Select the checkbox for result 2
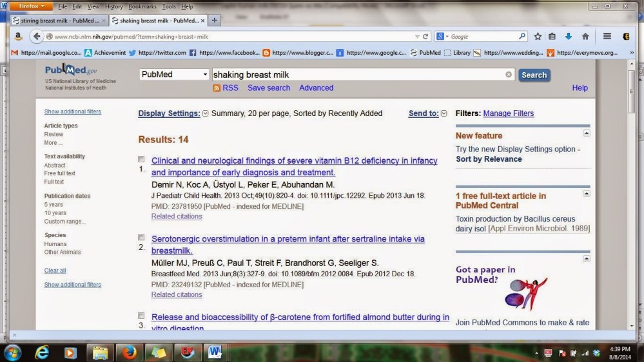 point(141,237)
